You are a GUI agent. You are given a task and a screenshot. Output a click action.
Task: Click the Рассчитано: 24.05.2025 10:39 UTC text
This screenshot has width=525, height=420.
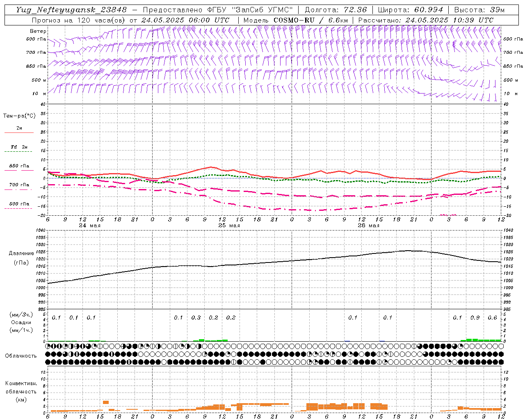coord(426,20)
